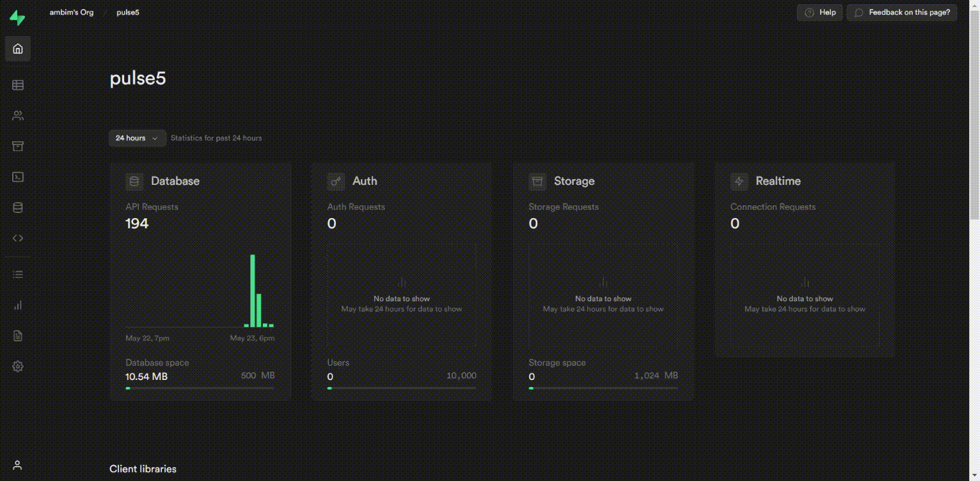
Task: Open the Storage archive icon in sidebar
Action: (x=18, y=146)
